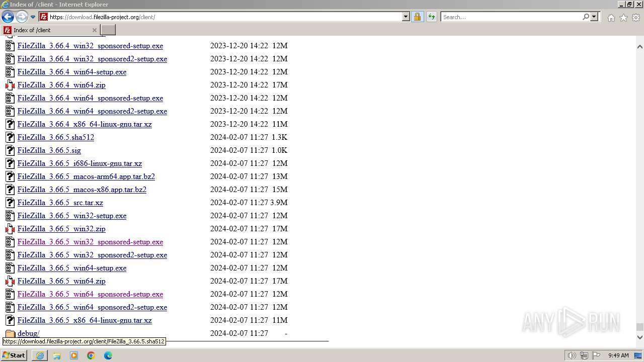Open Favorites star icon

(623, 18)
